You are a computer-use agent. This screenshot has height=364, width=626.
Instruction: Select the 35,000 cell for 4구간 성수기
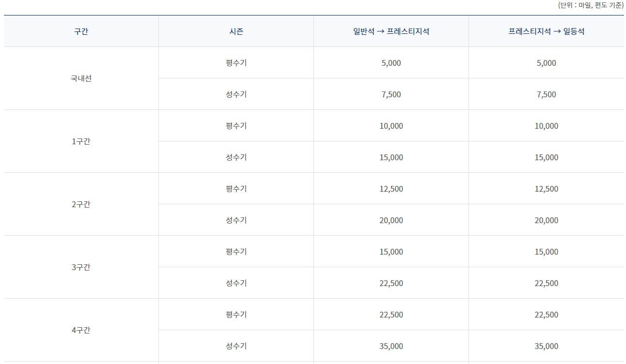[x=391, y=346]
